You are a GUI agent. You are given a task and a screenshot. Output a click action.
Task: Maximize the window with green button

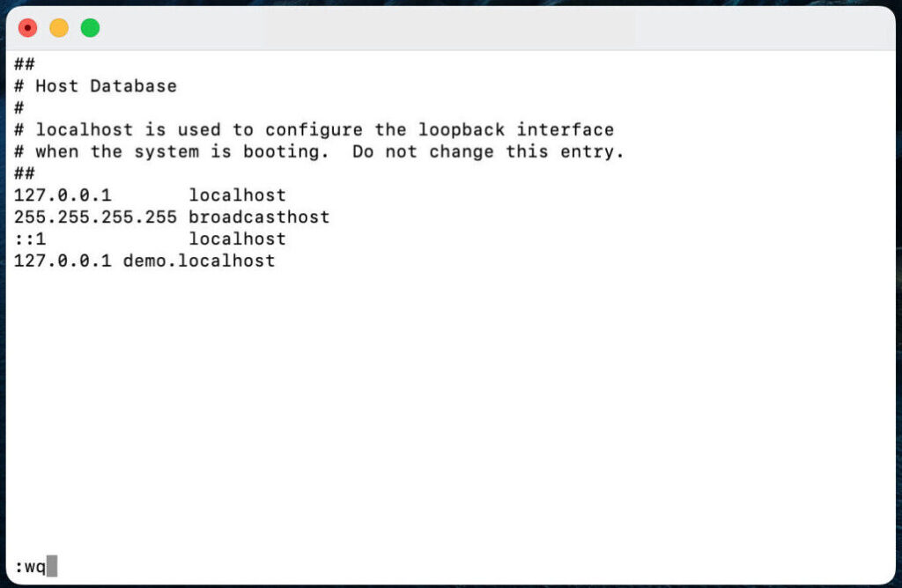[90, 27]
